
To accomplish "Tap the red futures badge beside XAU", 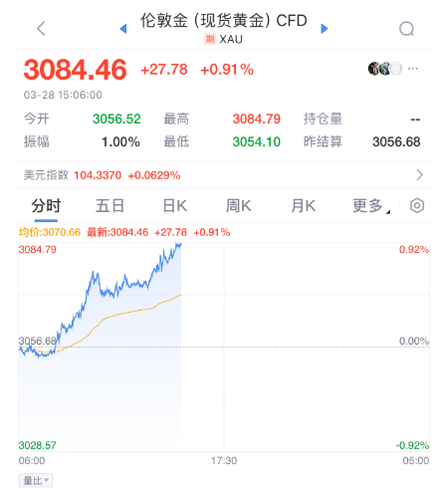I will (209, 39).
